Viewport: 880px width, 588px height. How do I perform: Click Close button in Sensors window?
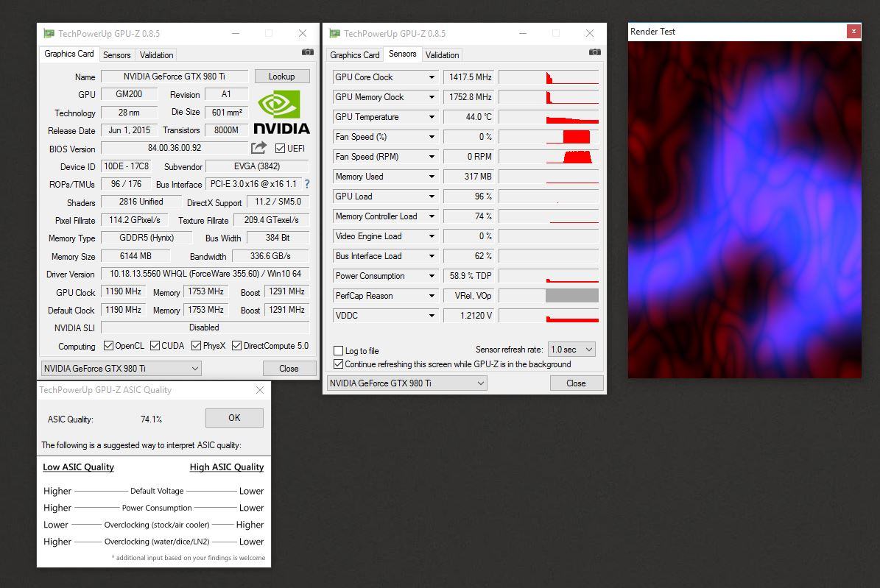(x=576, y=383)
